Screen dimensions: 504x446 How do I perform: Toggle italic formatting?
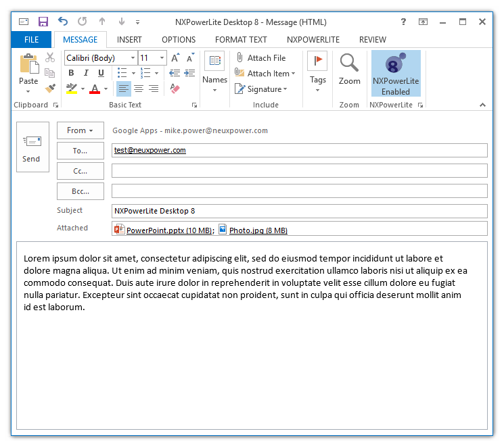tap(86, 73)
